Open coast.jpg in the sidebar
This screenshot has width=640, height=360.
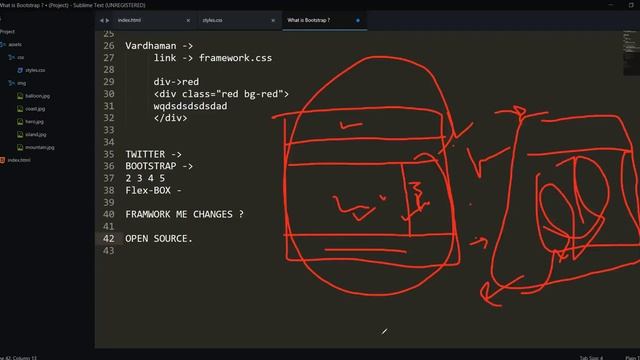pyautogui.click(x=35, y=109)
